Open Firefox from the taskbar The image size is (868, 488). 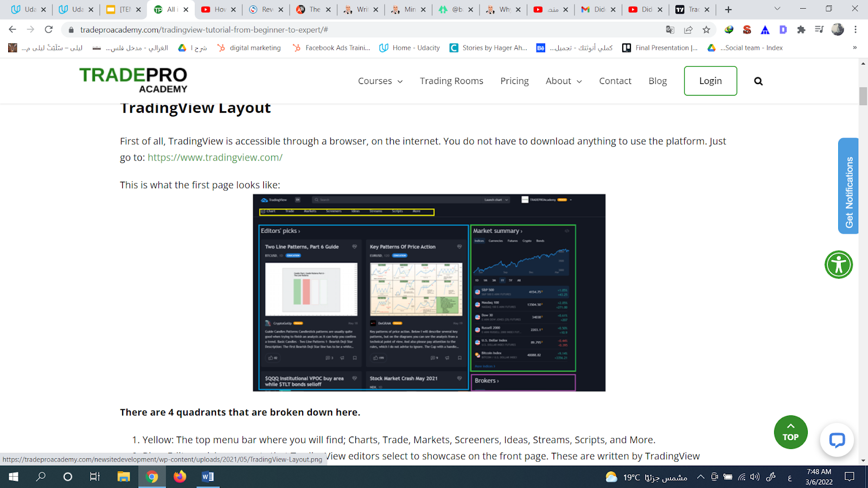click(180, 477)
